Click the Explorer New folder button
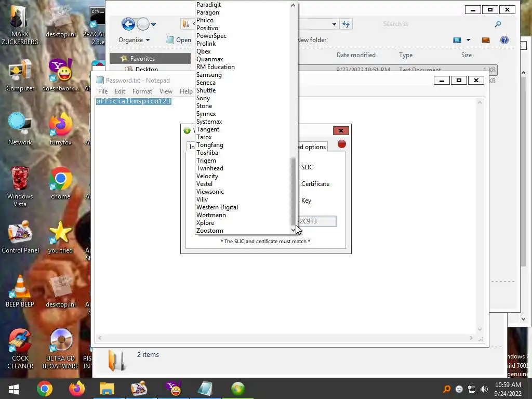 click(x=312, y=40)
